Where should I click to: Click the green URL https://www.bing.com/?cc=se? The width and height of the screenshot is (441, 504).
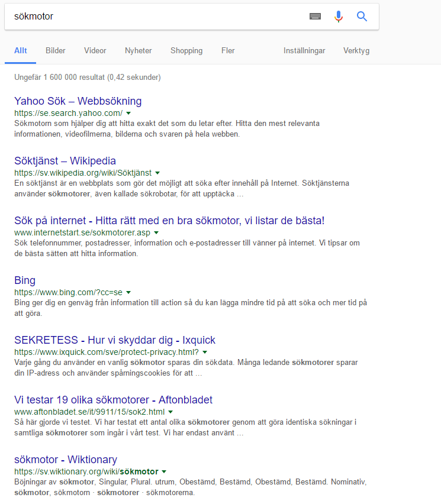[68, 292]
